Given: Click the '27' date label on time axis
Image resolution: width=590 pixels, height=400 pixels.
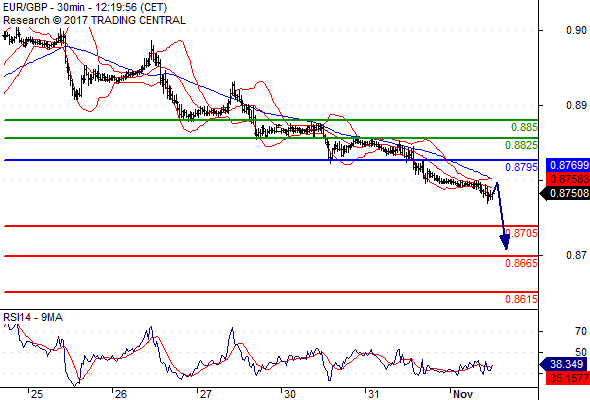Looking at the screenshot, I should 205,394.
